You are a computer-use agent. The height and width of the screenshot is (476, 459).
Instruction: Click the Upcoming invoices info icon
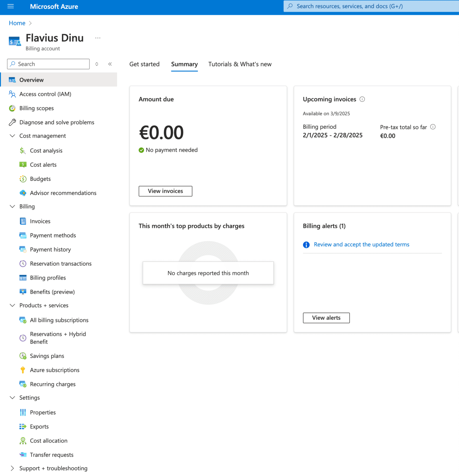click(x=362, y=99)
